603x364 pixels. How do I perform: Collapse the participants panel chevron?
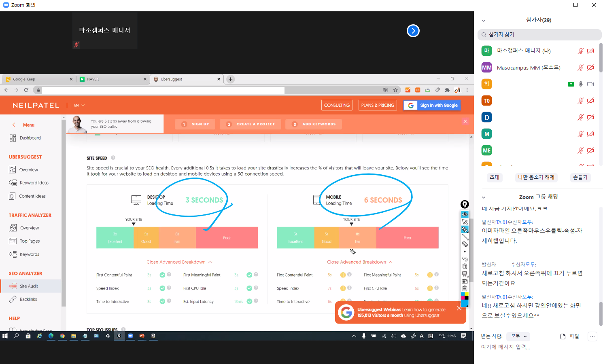click(483, 21)
